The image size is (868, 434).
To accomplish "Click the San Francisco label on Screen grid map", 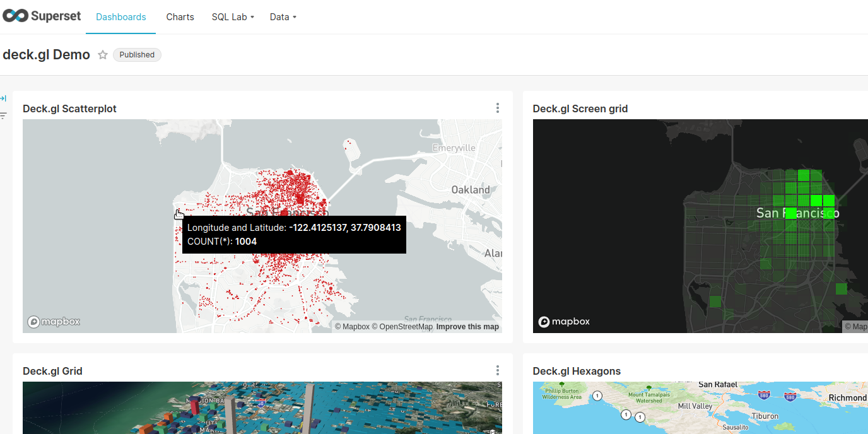I will [797, 213].
